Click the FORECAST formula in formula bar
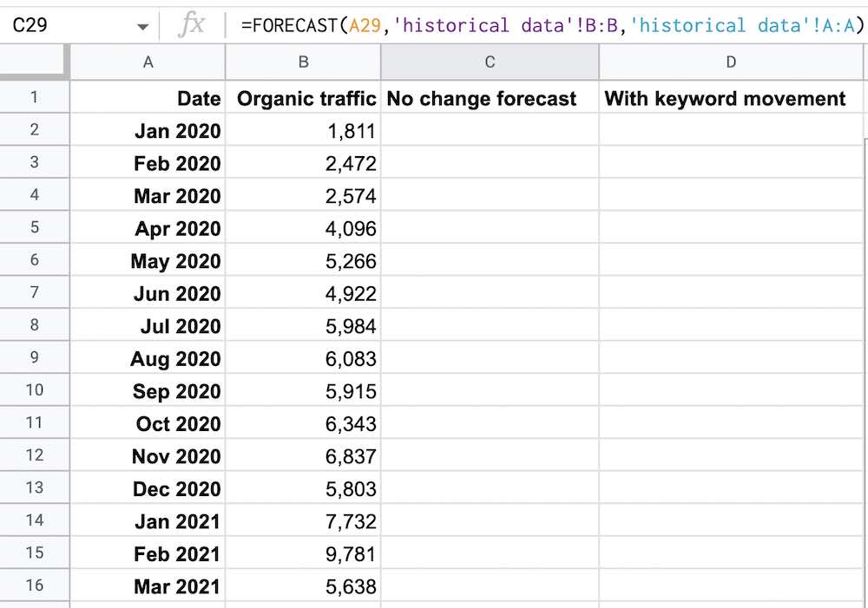Image resolution: width=868 pixels, height=608 pixels. [x=552, y=25]
